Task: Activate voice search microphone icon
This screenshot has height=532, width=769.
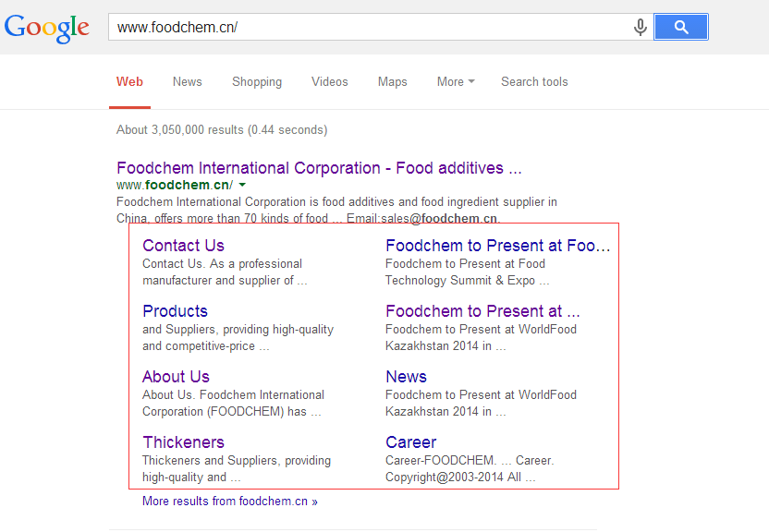Action: pyautogui.click(x=640, y=27)
